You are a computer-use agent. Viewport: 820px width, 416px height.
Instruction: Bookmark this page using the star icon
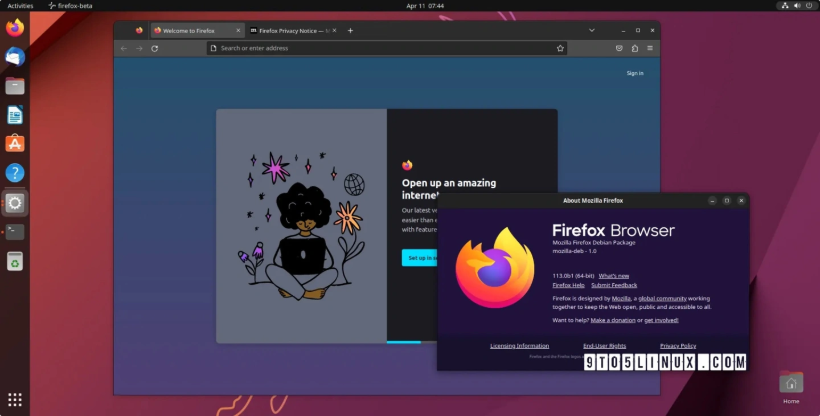[560, 48]
